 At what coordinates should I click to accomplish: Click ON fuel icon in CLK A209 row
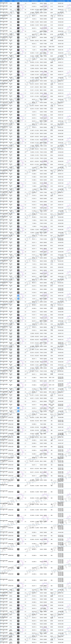point(18,13)
